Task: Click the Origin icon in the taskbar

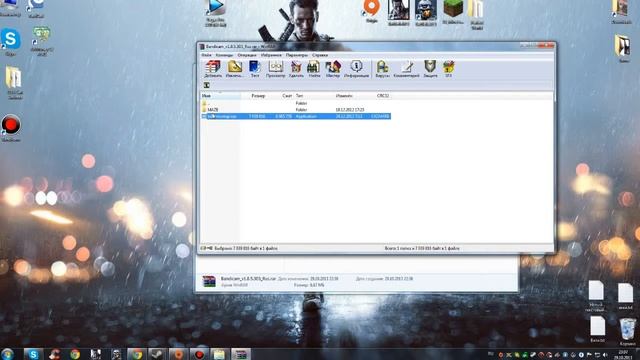Action: tap(178, 354)
